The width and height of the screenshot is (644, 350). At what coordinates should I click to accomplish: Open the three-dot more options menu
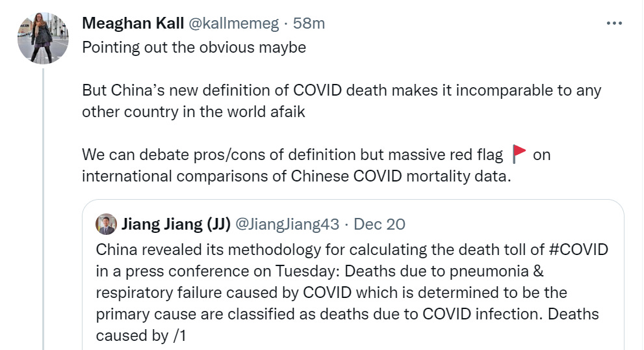614,23
